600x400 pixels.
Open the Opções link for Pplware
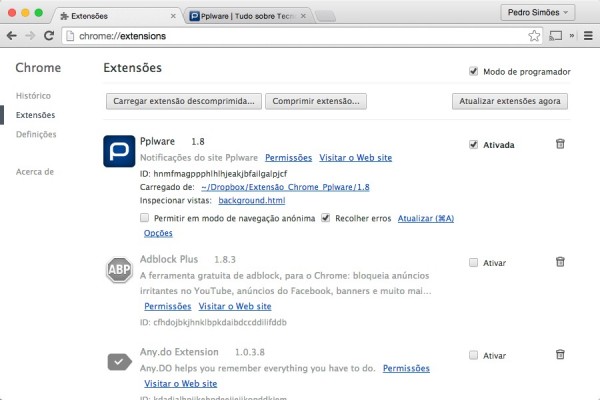tap(158, 233)
